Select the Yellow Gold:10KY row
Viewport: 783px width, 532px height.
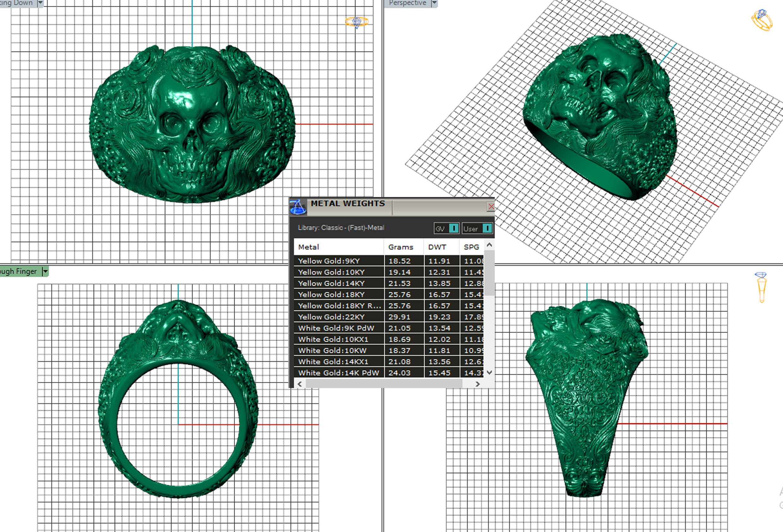click(389, 272)
